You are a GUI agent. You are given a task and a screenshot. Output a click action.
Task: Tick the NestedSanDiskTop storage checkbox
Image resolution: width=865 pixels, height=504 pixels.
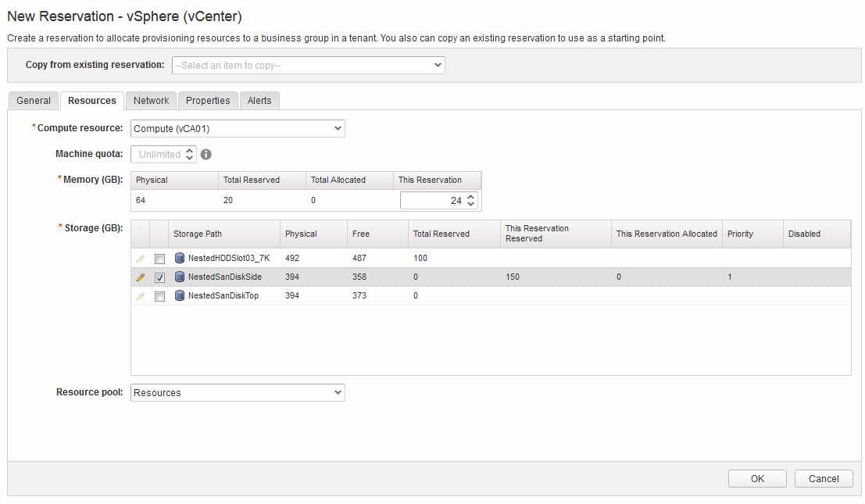159,297
